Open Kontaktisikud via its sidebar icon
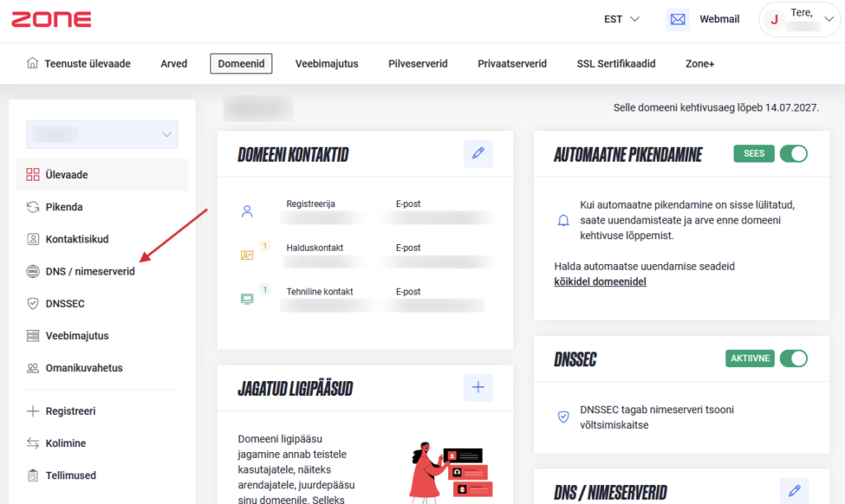Image resolution: width=845 pixels, height=504 pixels. (32, 238)
